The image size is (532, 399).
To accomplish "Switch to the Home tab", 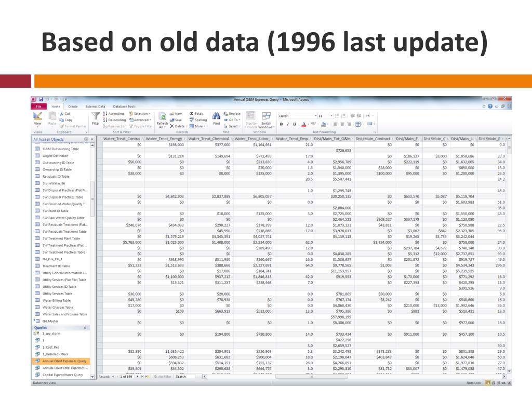I will coord(56,106).
